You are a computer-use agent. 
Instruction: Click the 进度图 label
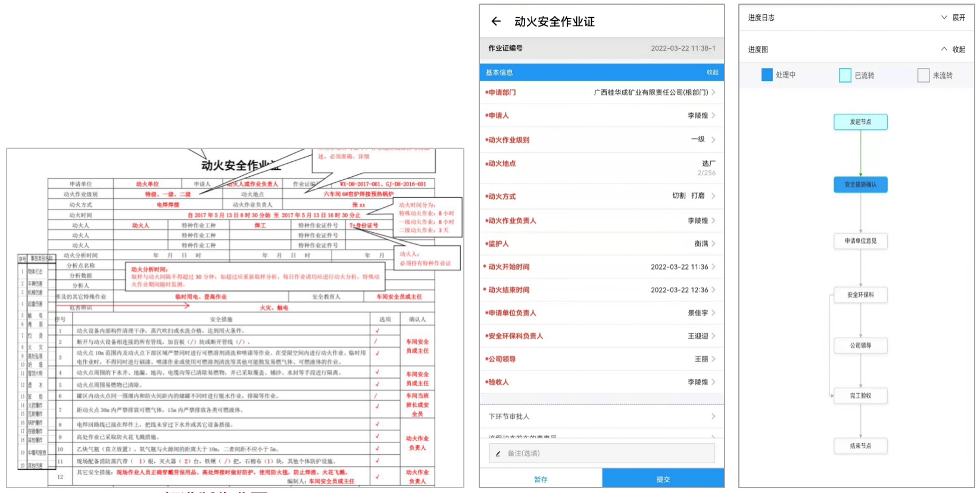758,49
